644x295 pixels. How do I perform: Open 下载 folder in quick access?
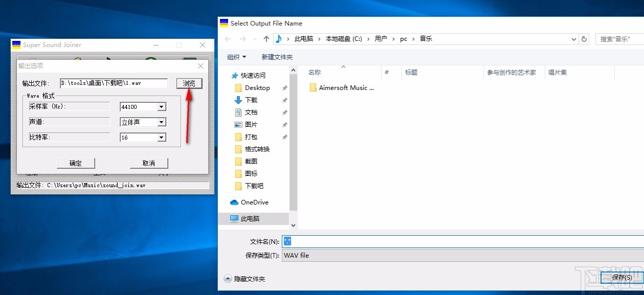click(251, 100)
